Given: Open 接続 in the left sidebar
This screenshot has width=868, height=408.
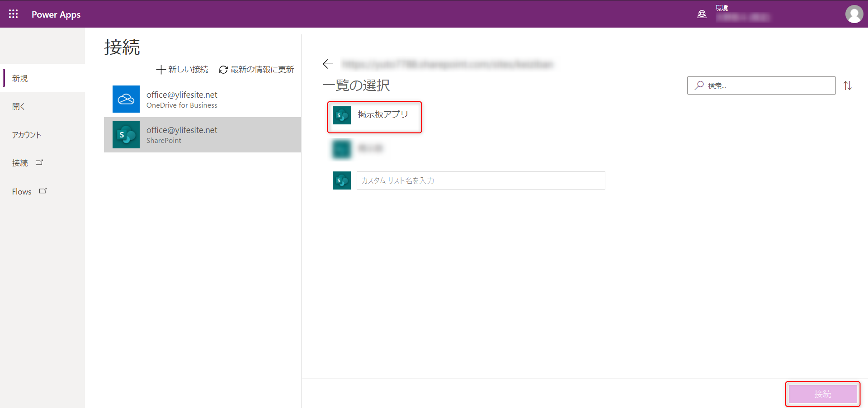Looking at the screenshot, I should [x=20, y=163].
